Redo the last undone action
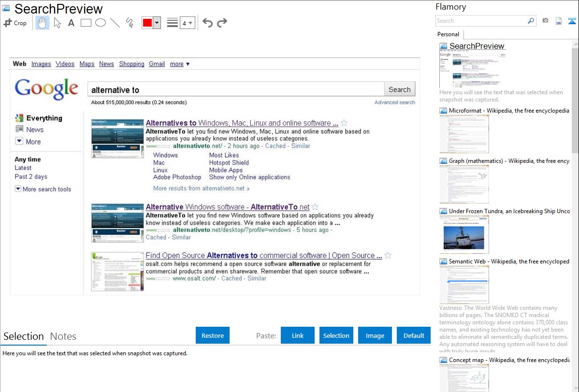 (x=222, y=23)
